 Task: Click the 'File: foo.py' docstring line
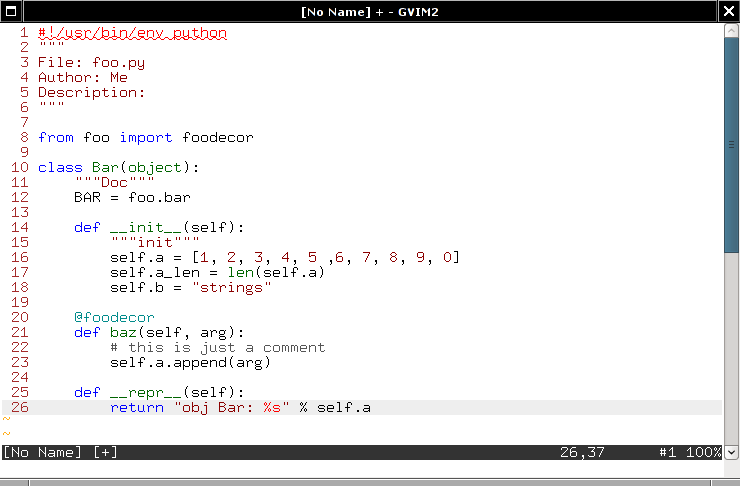[x=92, y=63]
